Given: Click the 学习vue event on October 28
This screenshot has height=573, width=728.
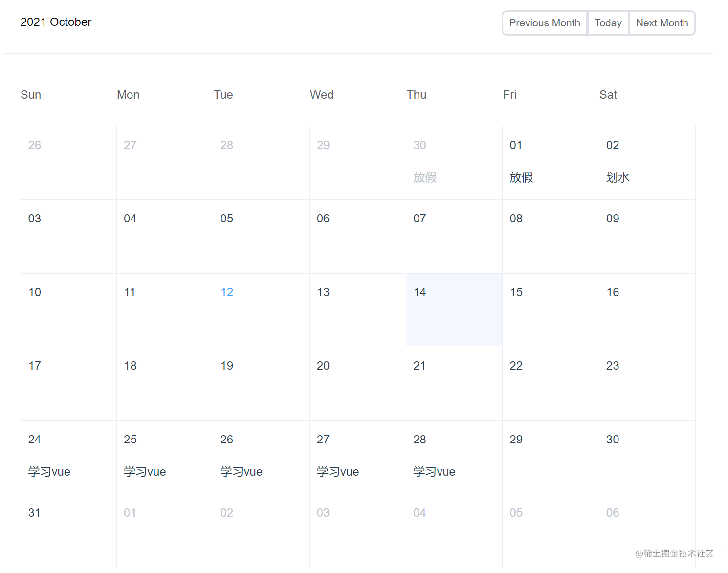Looking at the screenshot, I should point(434,471).
